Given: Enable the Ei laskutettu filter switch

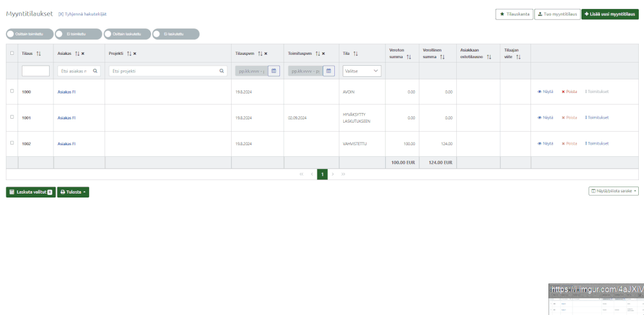Looking at the screenshot, I should 176,34.
